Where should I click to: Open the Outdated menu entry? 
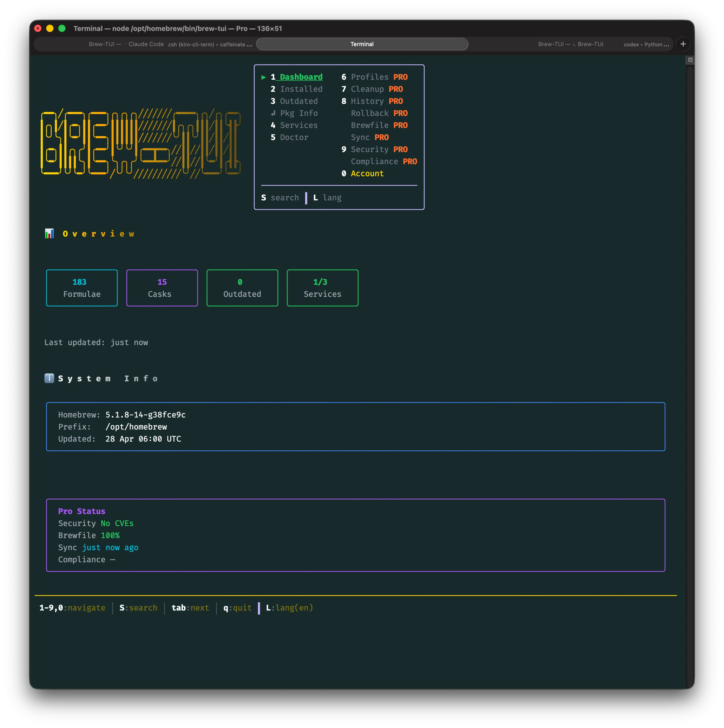[294, 101]
